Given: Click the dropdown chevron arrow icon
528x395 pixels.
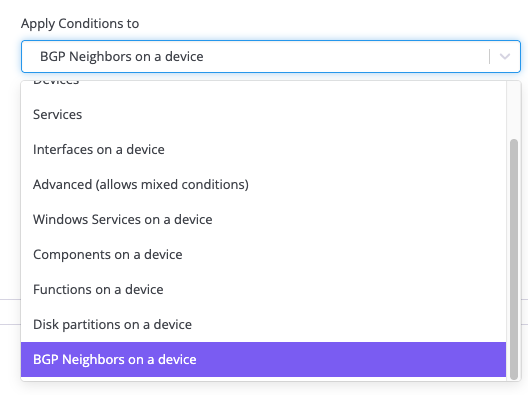Looking at the screenshot, I should (504, 57).
